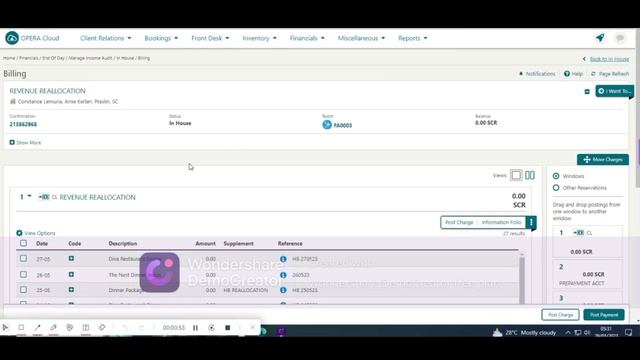The width and height of the screenshot is (640, 360).
Task: Select the split two-window view icon
Action: [x=530, y=175]
